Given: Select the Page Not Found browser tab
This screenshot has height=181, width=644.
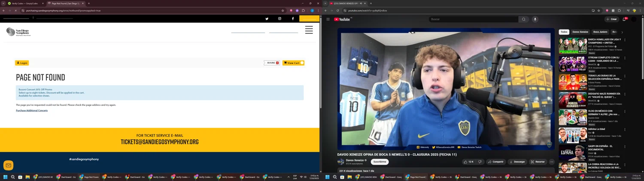Looking at the screenshot, I should pyautogui.click(x=65, y=3).
